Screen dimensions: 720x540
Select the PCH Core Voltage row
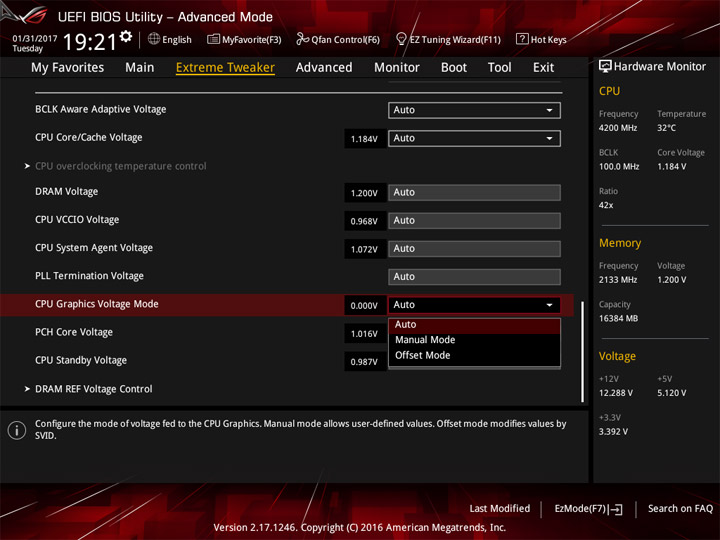73,332
